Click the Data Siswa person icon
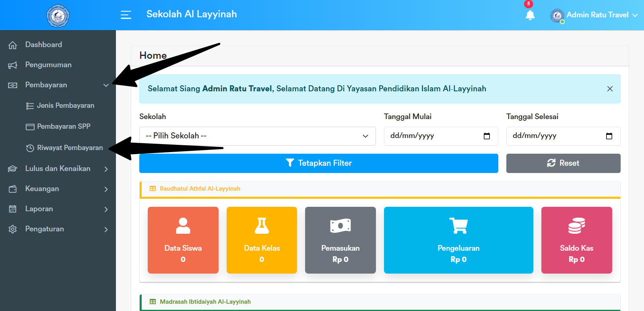The width and height of the screenshot is (644, 311). (183, 226)
